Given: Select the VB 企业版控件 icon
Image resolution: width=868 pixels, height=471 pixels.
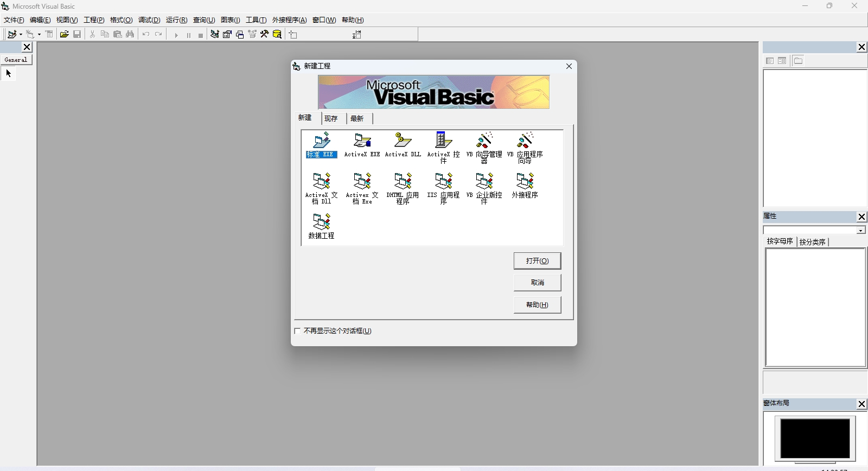Looking at the screenshot, I should 484,188.
